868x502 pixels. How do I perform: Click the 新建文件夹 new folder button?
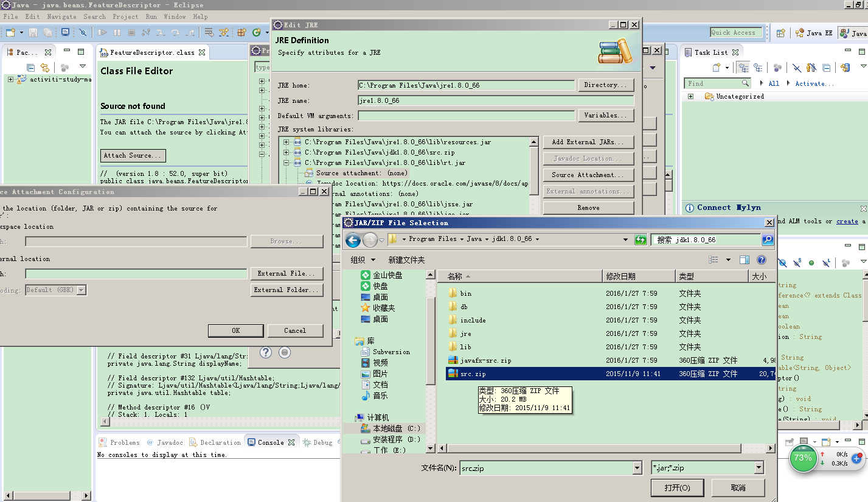(406, 260)
